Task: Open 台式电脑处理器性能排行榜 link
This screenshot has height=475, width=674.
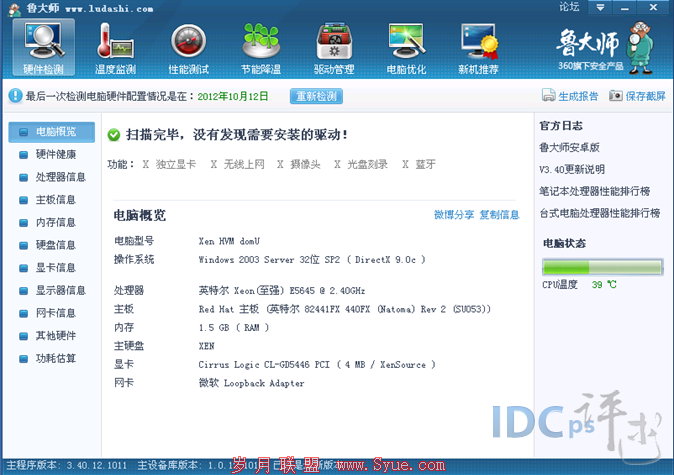Action: click(600, 213)
